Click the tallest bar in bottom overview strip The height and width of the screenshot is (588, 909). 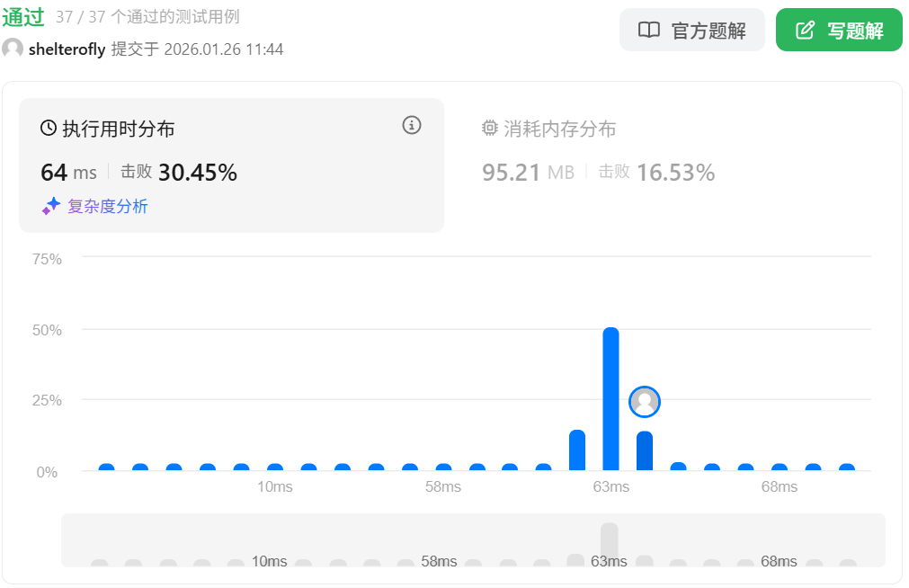coord(610,544)
